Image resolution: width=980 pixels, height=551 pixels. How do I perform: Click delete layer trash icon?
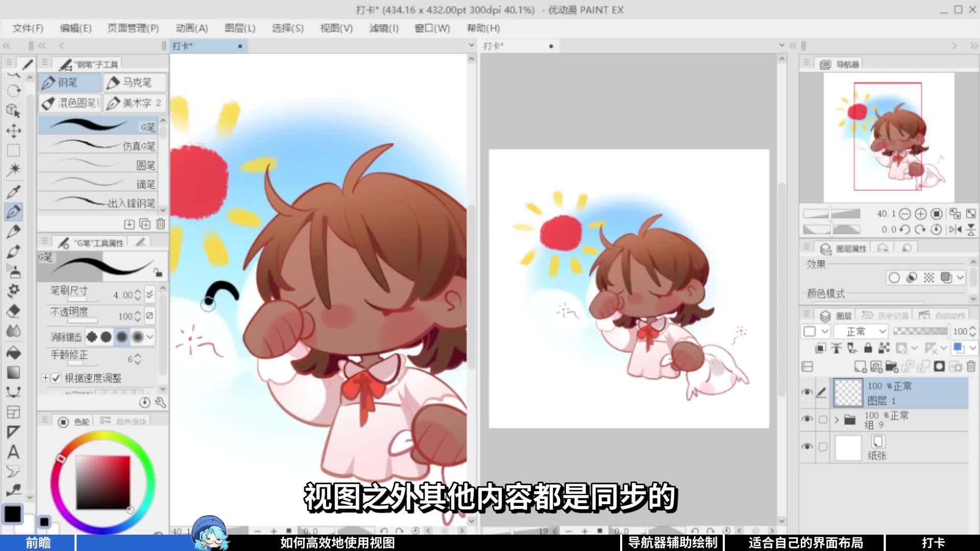[x=971, y=366]
